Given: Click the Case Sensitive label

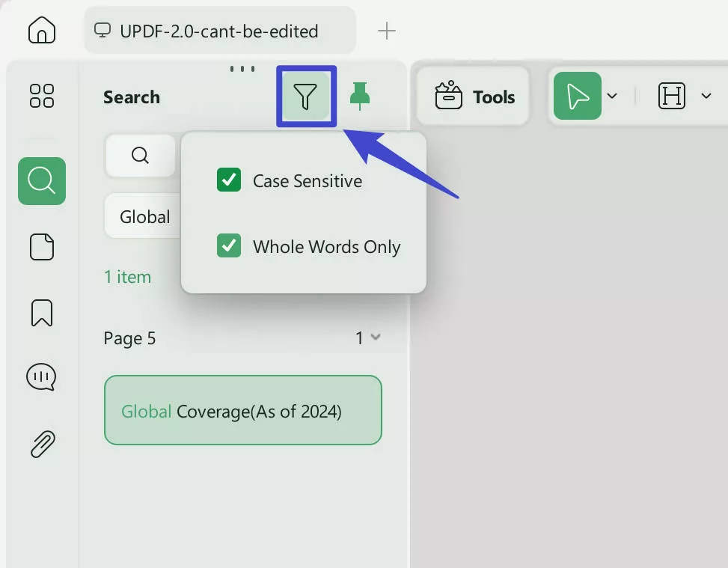Looking at the screenshot, I should [x=308, y=180].
